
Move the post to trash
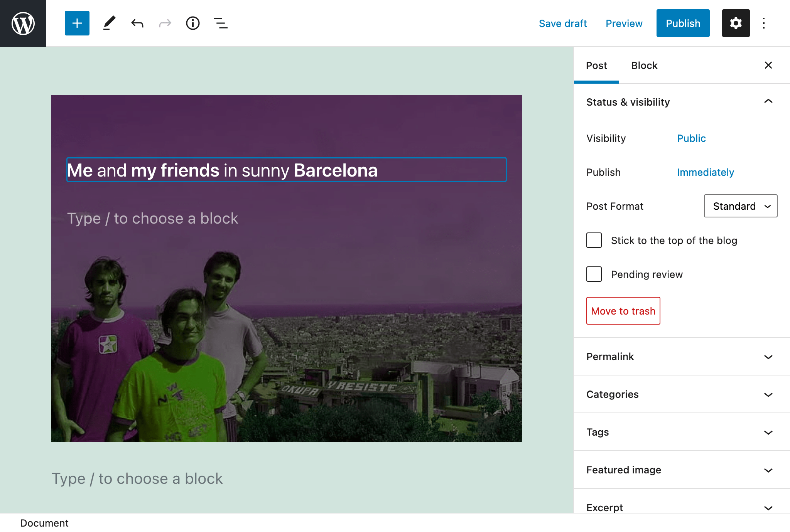click(623, 311)
